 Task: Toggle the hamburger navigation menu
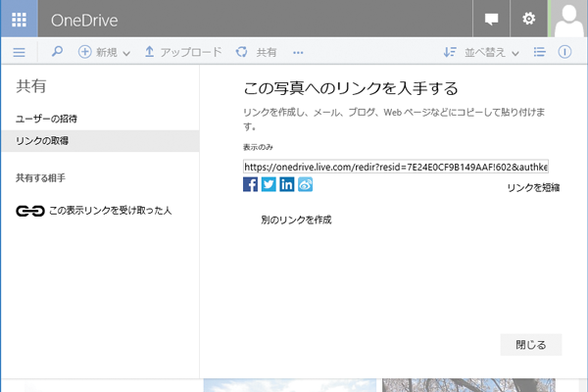pos(20,52)
